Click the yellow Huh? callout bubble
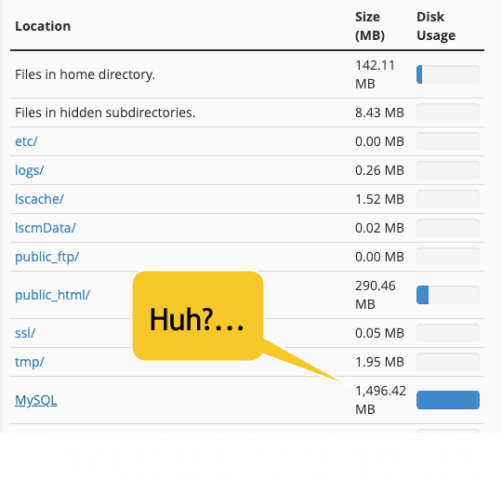 198,316
